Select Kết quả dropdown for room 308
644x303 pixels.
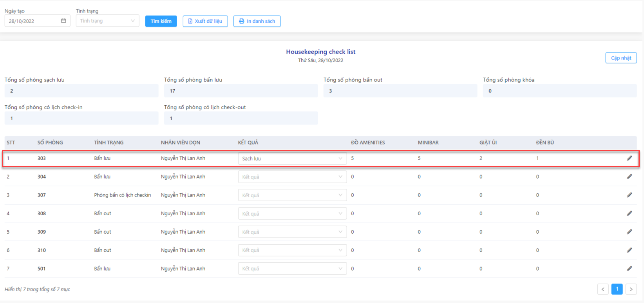point(292,214)
